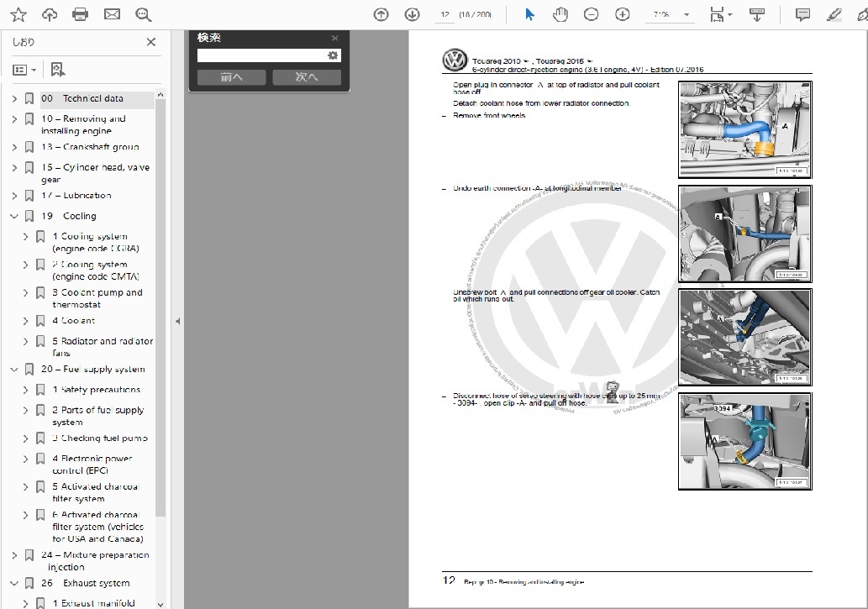
Task: Open 3 Checking fuel pump bookmark
Action: pos(100,438)
